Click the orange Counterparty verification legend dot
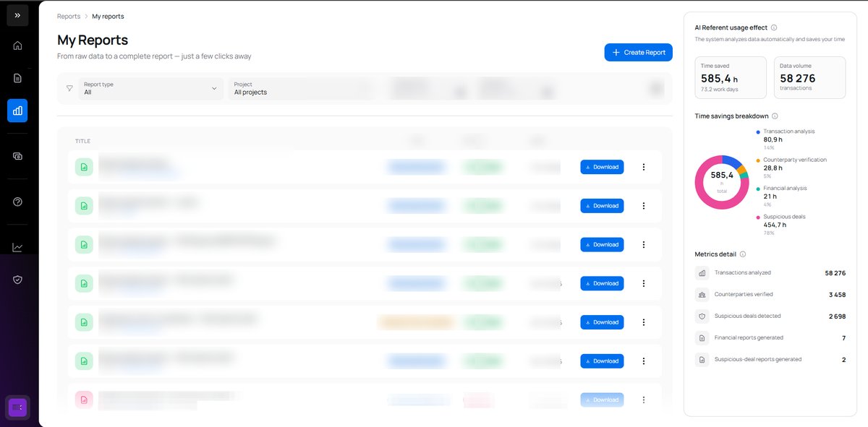868x427 pixels. 757,160
